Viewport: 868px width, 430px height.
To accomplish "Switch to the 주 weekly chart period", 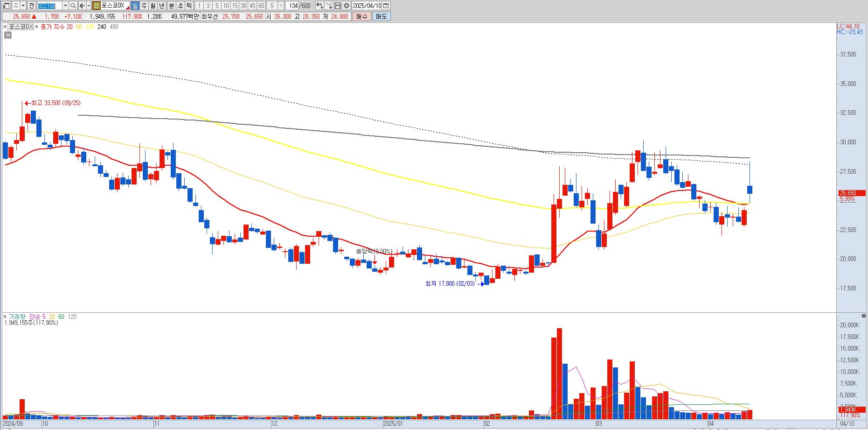I will click(144, 6).
